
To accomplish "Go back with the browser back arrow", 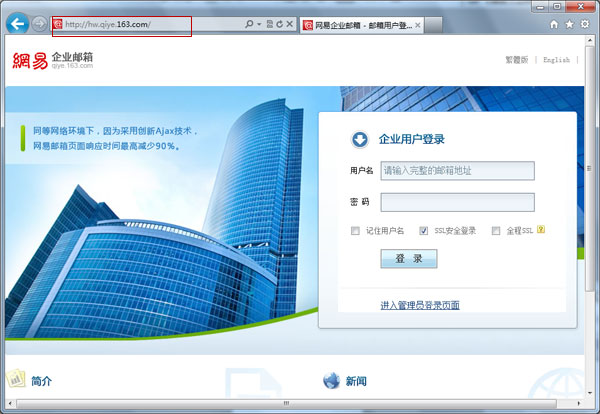I will tap(18, 24).
